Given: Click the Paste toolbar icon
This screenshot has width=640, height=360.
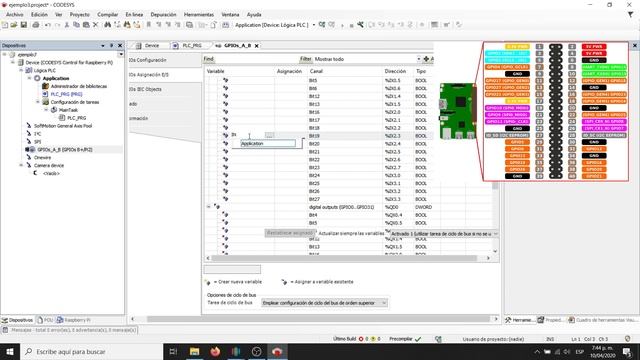Looking at the screenshot, I should pyautogui.click(x=86, y=25).
